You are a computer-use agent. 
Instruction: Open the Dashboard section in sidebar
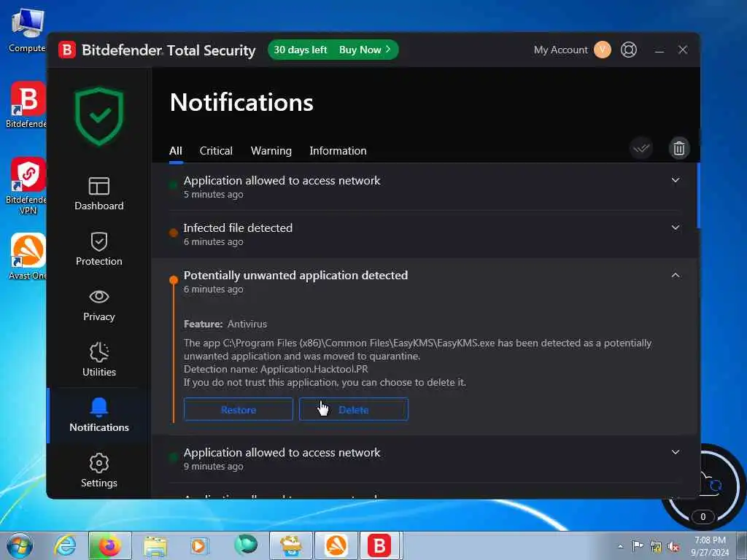coord(99,194)
